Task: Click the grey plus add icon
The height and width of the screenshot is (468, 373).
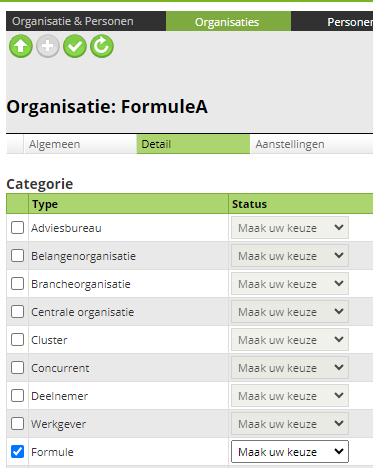Action: tap(48, 46)
